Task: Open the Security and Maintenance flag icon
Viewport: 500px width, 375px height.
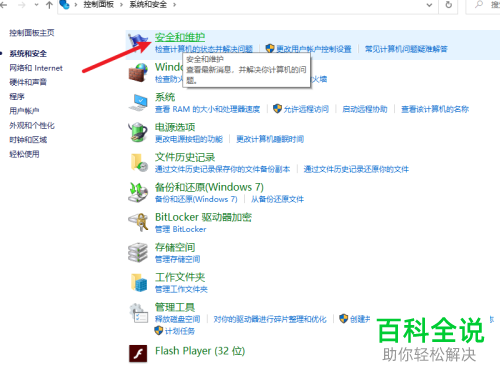Action: [x=138, y=43]
